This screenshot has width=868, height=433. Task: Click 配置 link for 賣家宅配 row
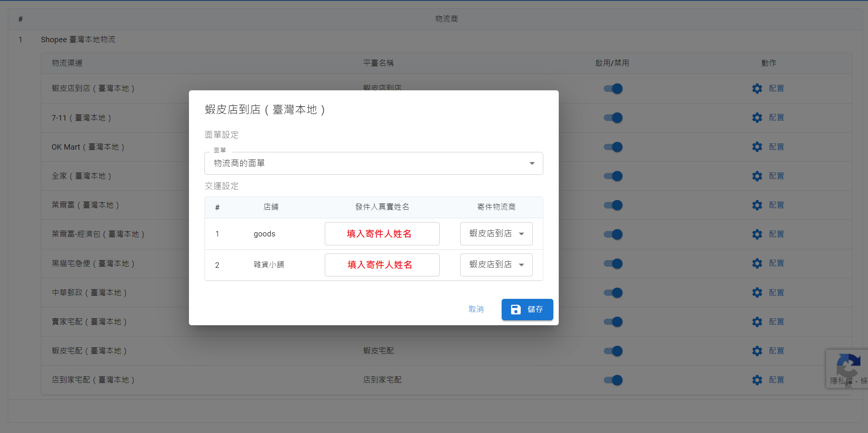776,322
